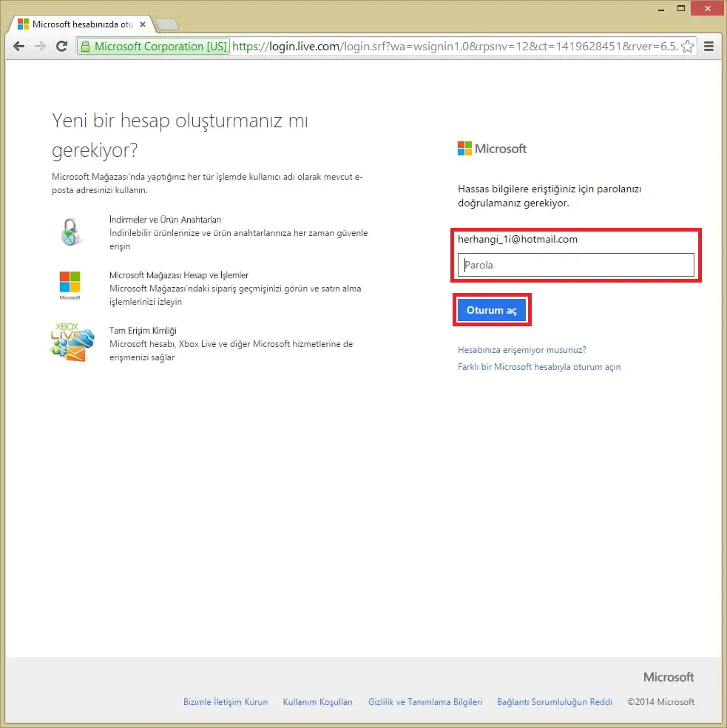727x728 pixels.
Task: Click the browser forward arrow
Action: (x=41, y=46)
